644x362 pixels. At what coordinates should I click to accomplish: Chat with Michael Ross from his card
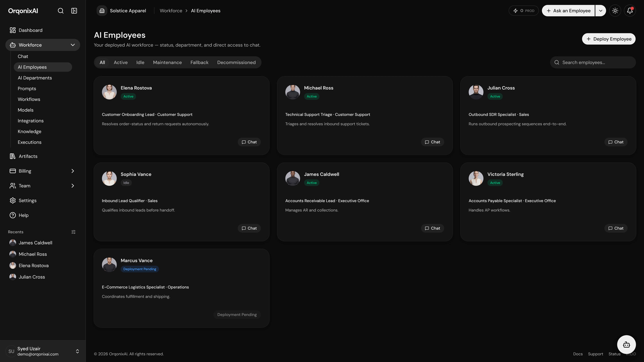pos(432,142)
